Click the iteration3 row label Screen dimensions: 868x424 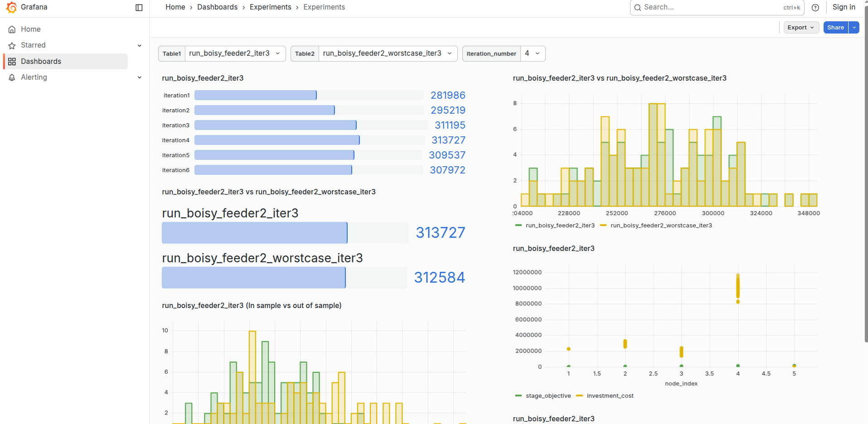click(176, 125)
